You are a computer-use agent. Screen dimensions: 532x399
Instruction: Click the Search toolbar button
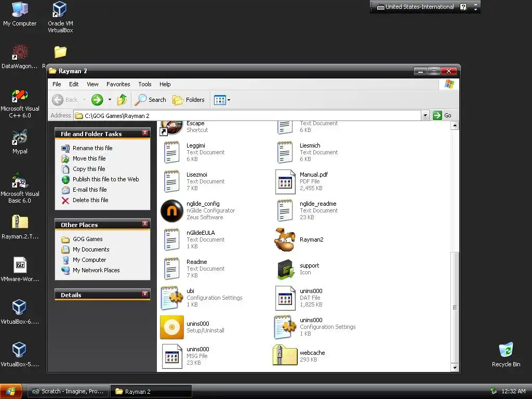[150, 100]
